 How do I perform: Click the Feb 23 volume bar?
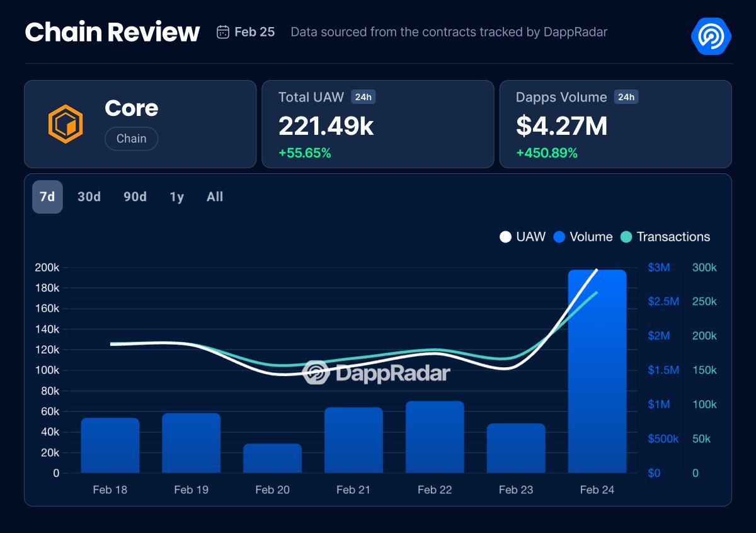pyautogui.click(x=516, y=448)
